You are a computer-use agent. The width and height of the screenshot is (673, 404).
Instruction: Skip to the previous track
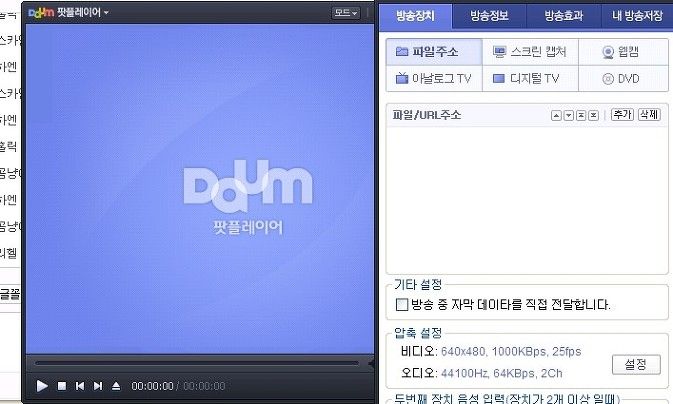coord(79,386)
